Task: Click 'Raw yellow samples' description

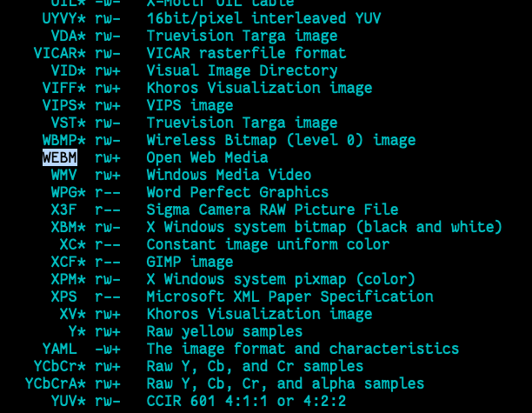Action: 224,331
